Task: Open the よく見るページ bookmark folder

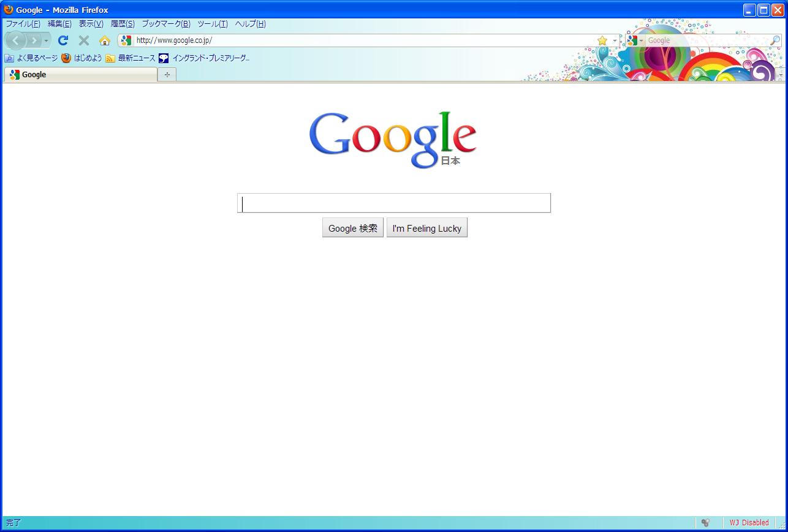Action: pyautogui.click(x=31, y=58)
